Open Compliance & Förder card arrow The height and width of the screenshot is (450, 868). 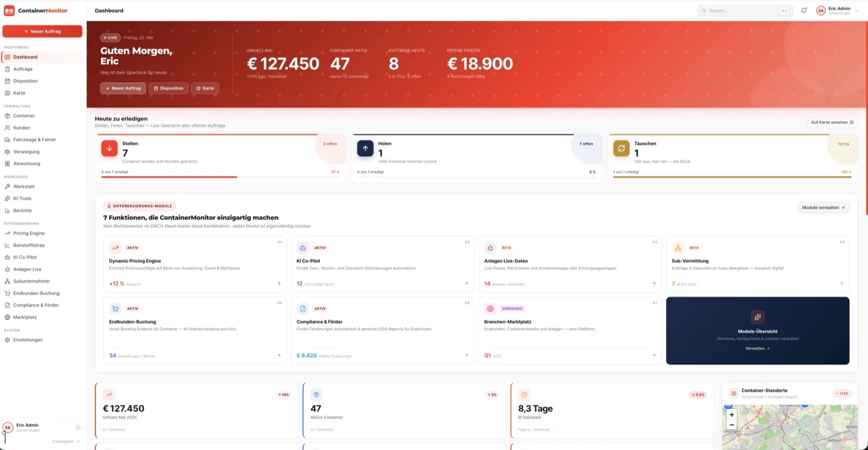pyautogui.click(x=467, y=356)
